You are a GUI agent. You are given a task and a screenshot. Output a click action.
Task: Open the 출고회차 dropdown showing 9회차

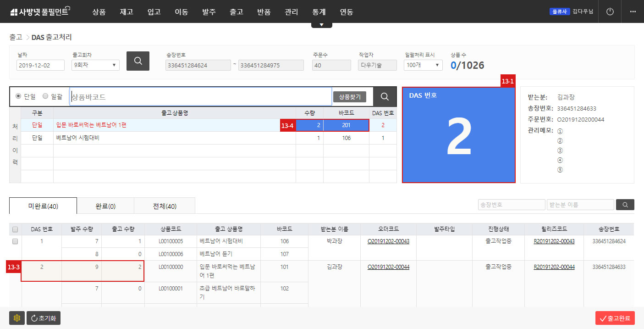coord(95,65)
